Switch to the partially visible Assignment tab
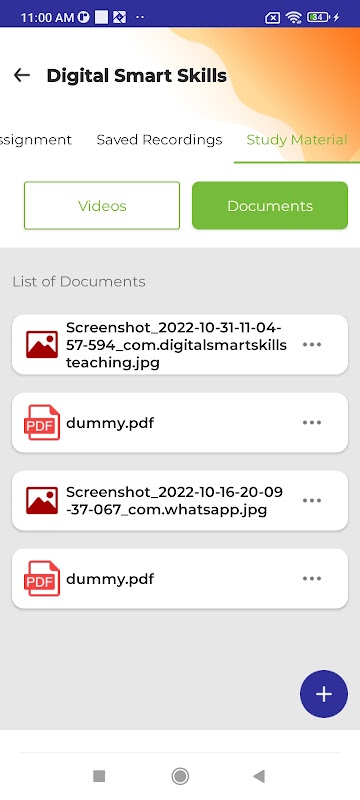The width and height of the screenshot is (360, 800). click(x=36, y=139)
